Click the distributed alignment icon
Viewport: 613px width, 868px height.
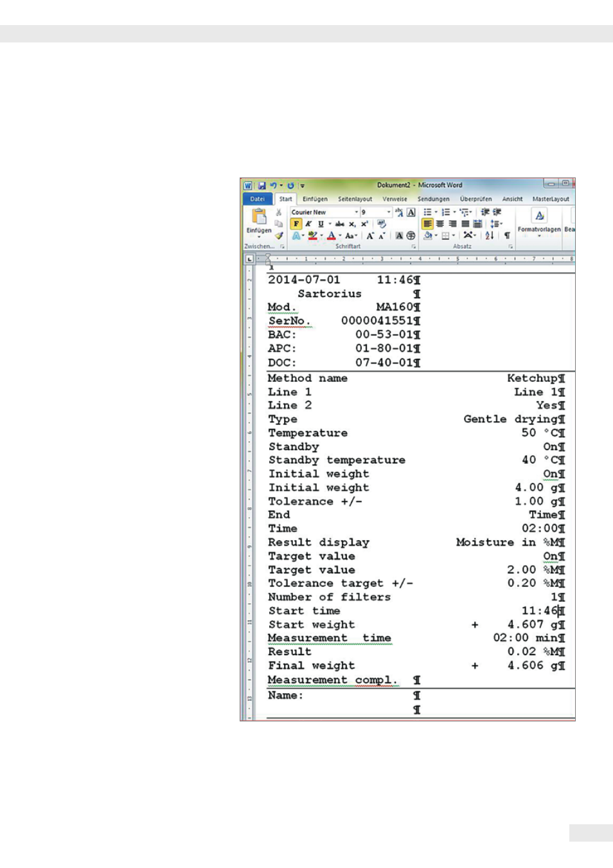tap(477, 224)
